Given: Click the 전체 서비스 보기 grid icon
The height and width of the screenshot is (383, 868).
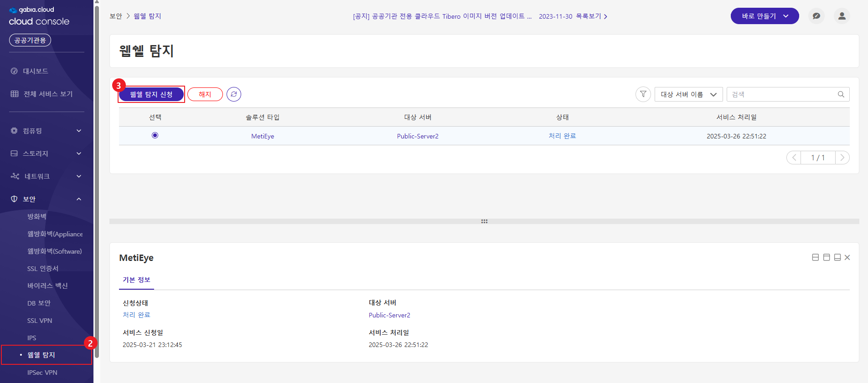Looking at the screenshot, I should point(15,94).
